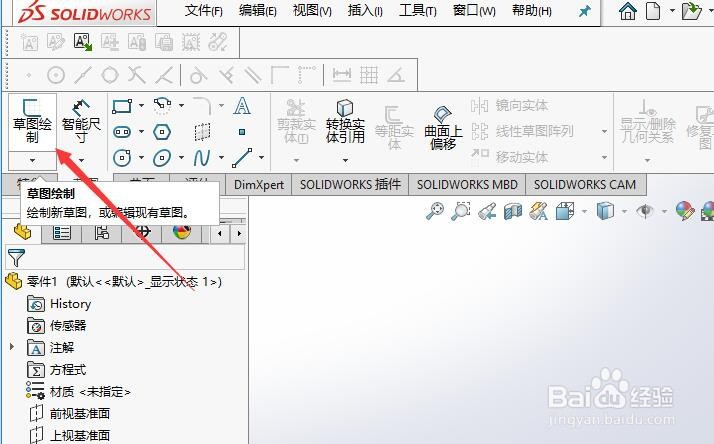Switch to SOLIDWORKS 插件 tab
714x444 pixels.
click(x=350, y=184)
